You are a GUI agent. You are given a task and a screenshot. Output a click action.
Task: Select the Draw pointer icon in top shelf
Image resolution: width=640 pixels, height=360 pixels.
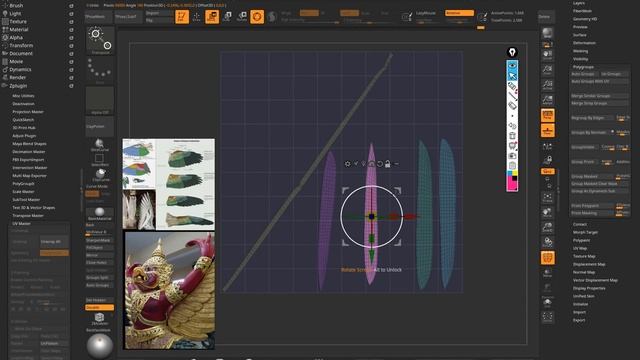[197, 17]
